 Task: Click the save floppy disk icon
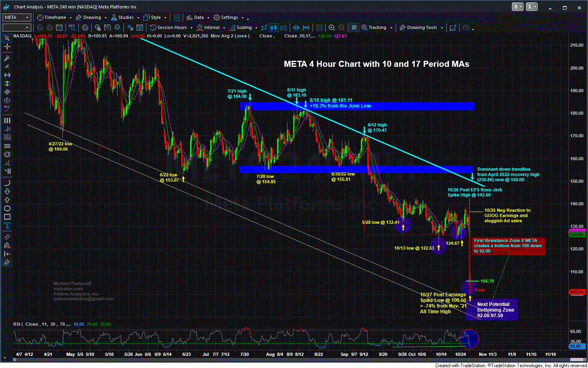click(107, 27)
